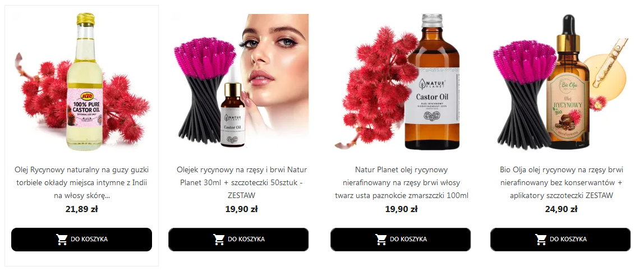Screen dimensions: 644x271
Task: Click 19,90 zł price under 100ml oil
Action: click(401, 209)
